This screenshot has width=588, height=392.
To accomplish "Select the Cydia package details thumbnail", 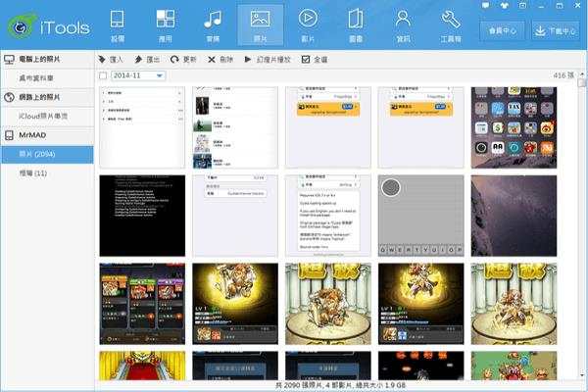I will pyautogui.click(x=328, y=216).
